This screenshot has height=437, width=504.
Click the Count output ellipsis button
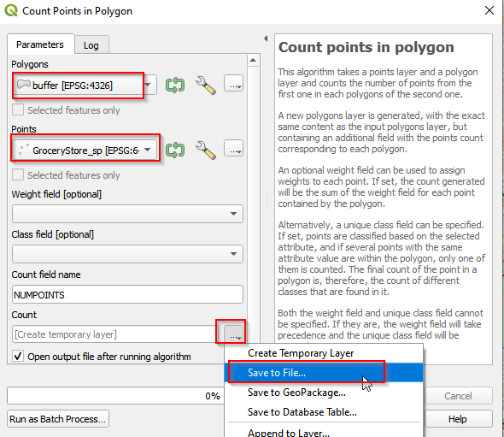coord(234,334)
